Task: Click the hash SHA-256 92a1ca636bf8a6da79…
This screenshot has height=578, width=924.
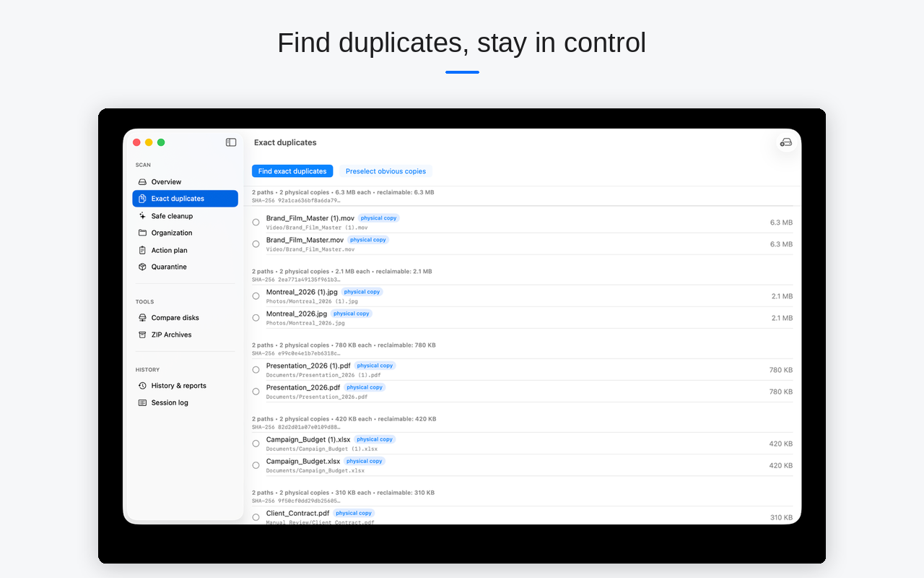Action: pyautogui.click(x=296, y=200)
